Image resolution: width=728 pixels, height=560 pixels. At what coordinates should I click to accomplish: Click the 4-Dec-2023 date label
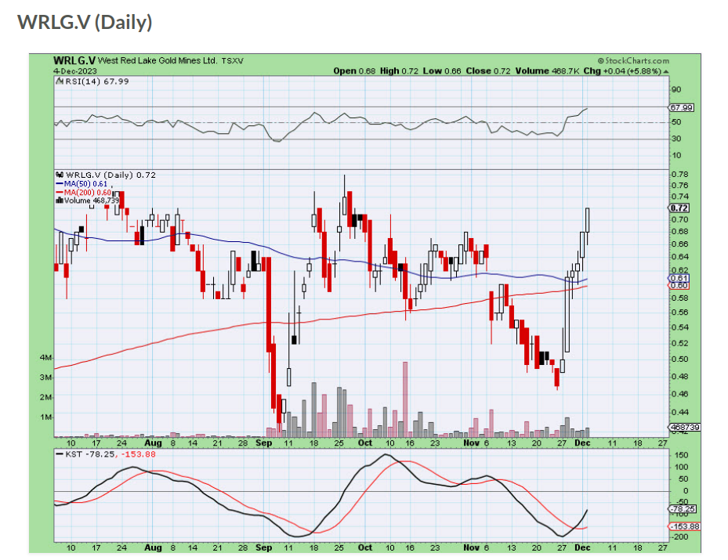tap(74, 71)
